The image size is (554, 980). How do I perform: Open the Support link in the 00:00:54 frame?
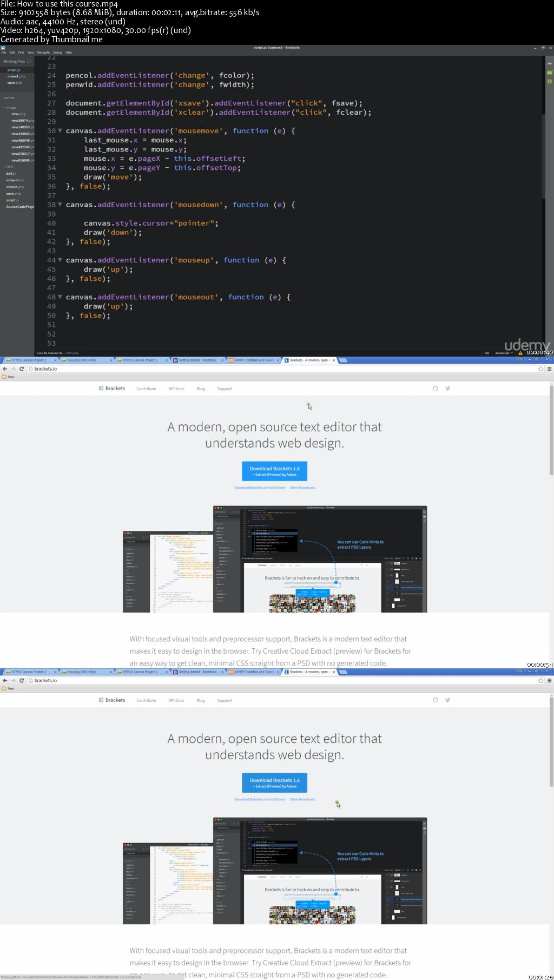[x=225, y=389]
